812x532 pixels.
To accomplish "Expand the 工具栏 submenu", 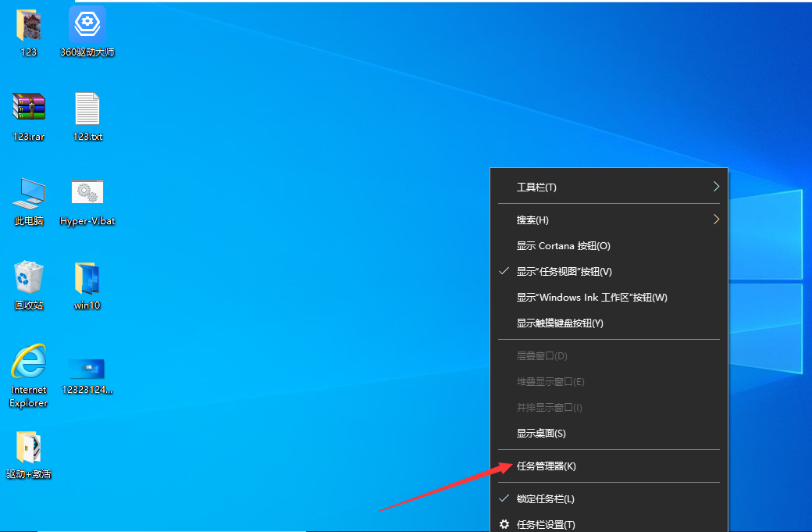I will 536,187.
